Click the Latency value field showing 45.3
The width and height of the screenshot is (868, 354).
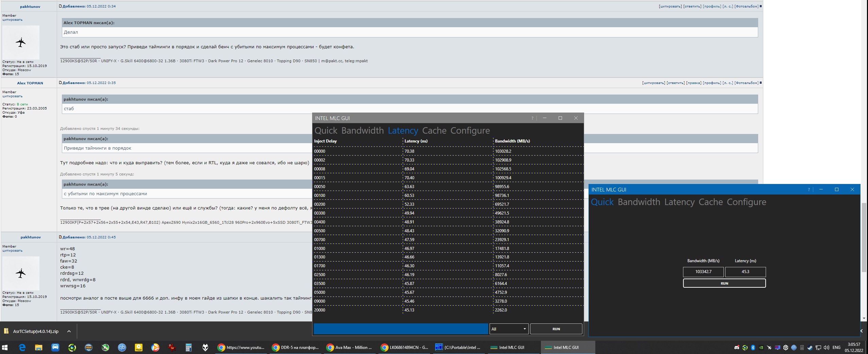point(745,272)
